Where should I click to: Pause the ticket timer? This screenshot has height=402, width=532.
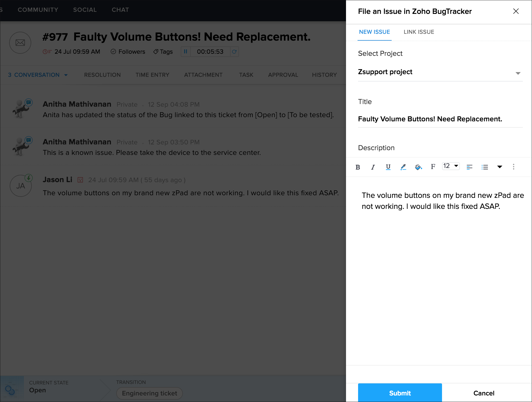pos(185,52)
